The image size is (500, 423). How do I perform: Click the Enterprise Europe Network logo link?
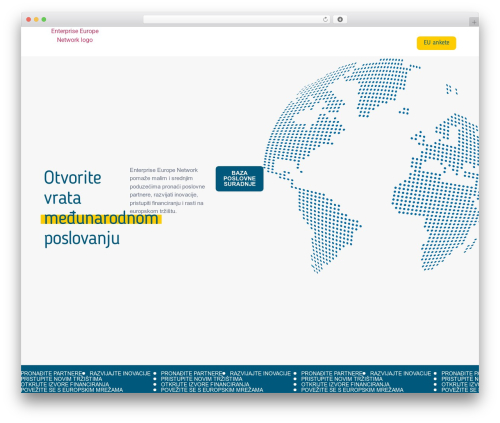coord(75,35)
